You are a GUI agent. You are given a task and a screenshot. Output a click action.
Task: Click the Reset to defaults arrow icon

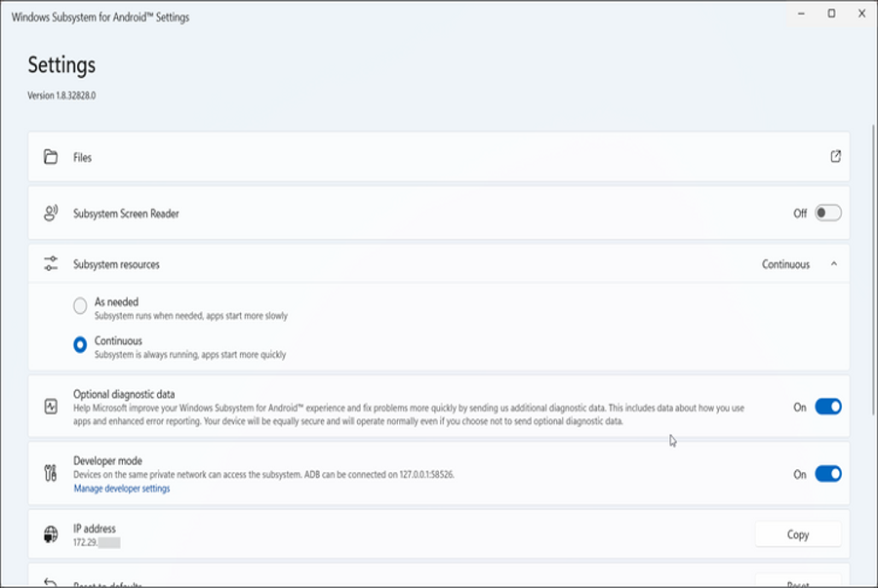(x=51, y=583)
